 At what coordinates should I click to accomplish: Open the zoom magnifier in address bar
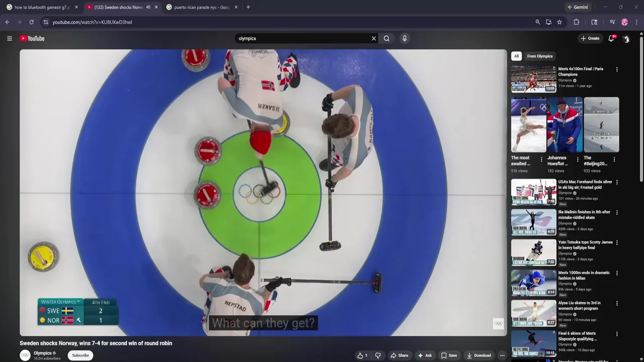[x=538, y=22]
